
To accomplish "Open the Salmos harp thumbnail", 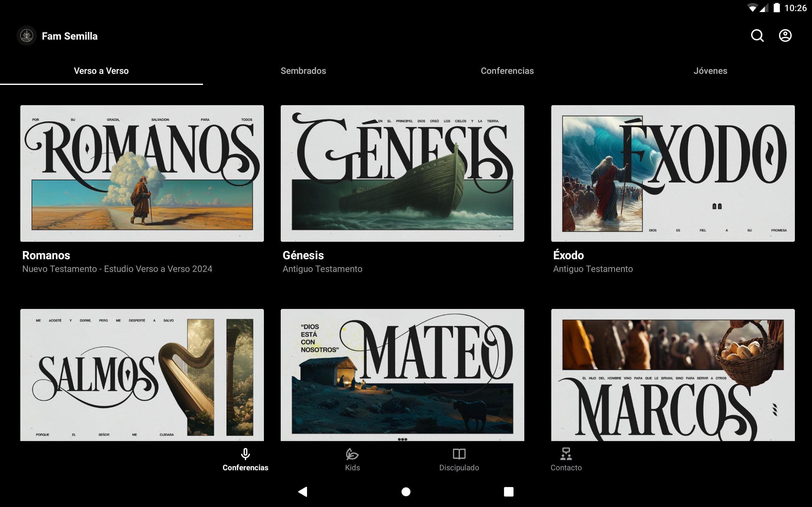I will 142,375.
